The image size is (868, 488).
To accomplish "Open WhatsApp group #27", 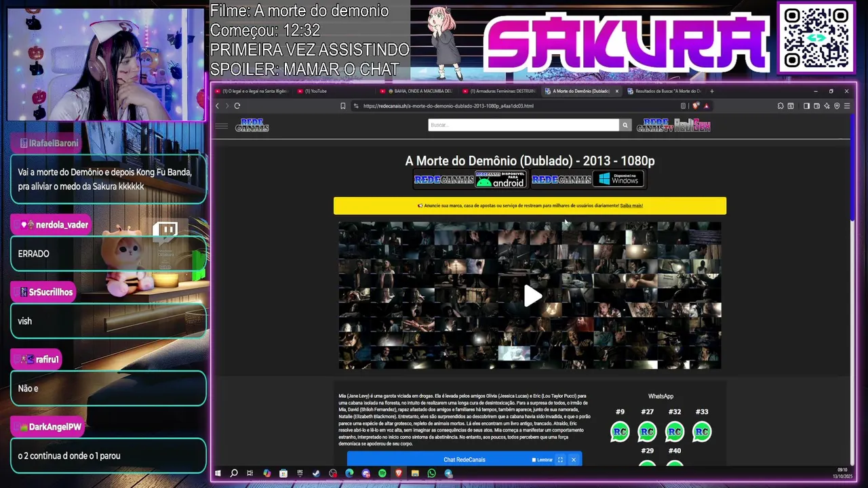I will 648,432.
